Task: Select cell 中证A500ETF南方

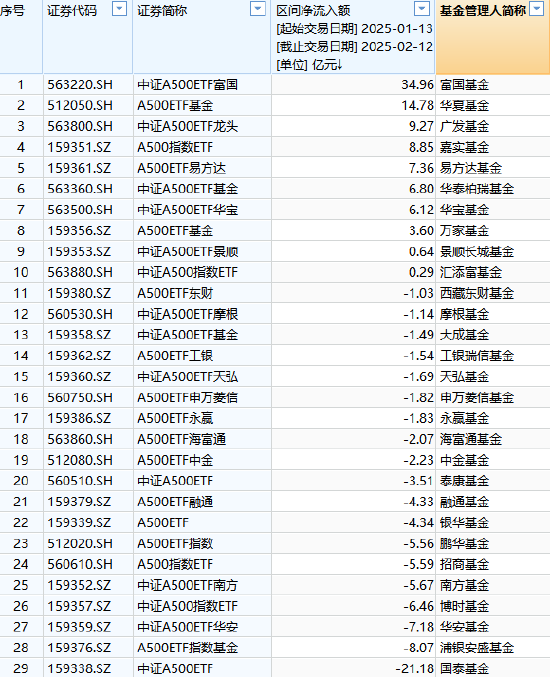Action: coord(202,585)
